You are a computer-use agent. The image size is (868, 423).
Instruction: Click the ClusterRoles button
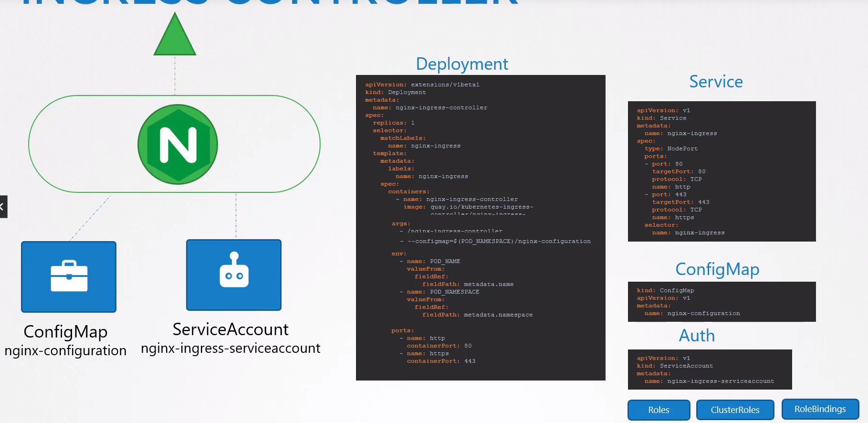click(735, 410)
